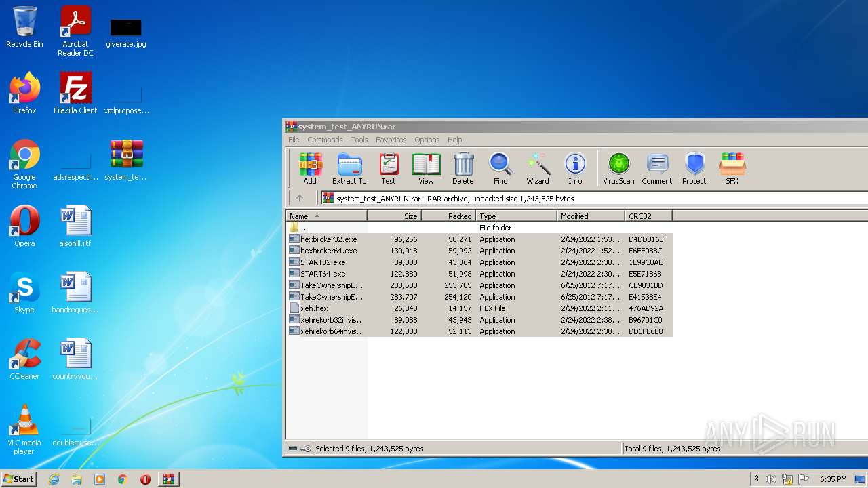Click the status bar drive/key icon
The width and height of the screenshot is (868, 488).
pos(299,449)
